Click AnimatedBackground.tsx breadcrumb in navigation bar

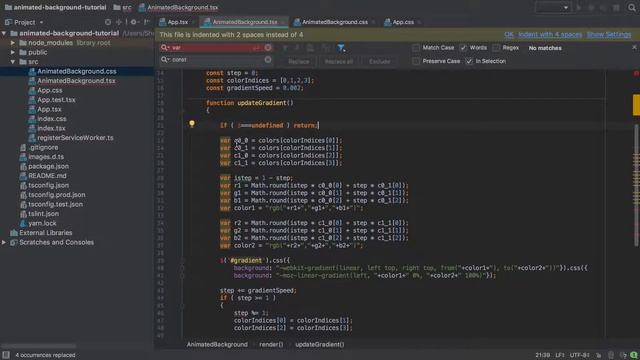tap(178, 7)
